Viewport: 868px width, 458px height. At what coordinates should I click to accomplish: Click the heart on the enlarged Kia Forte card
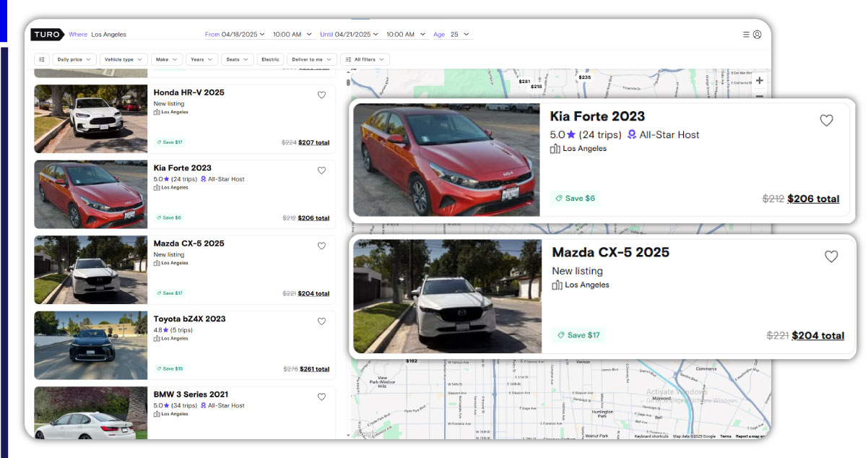point(827,121)
